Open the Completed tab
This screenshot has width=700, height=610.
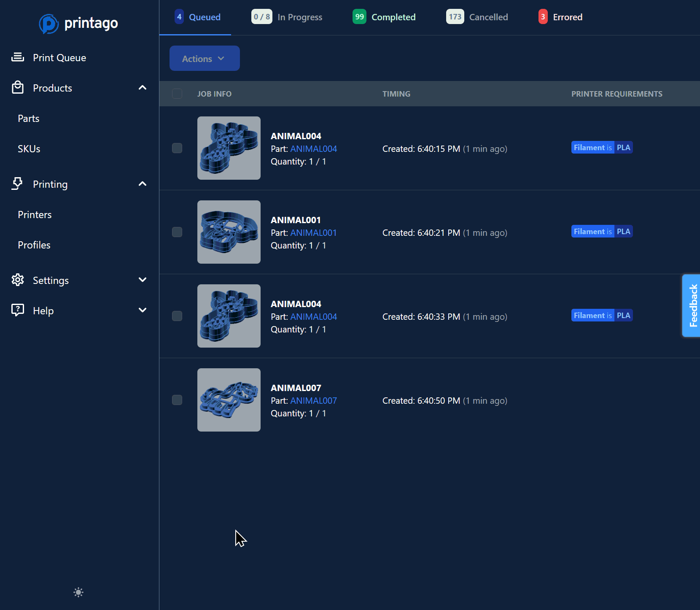384,17
